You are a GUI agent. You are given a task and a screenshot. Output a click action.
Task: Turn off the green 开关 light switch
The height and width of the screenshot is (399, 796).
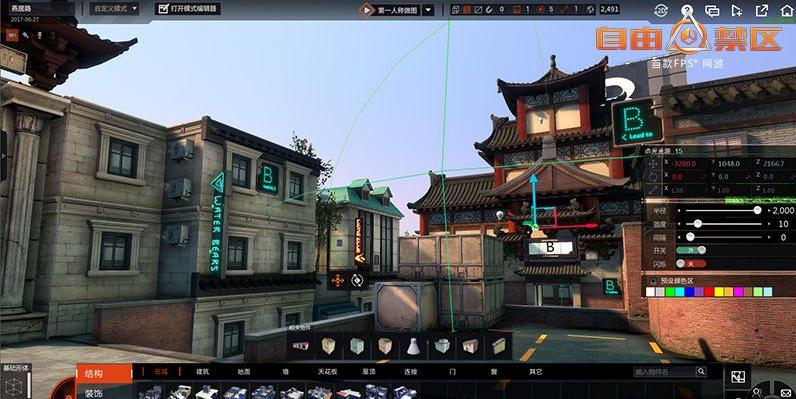pyautogui.click(x=691, y=250)
